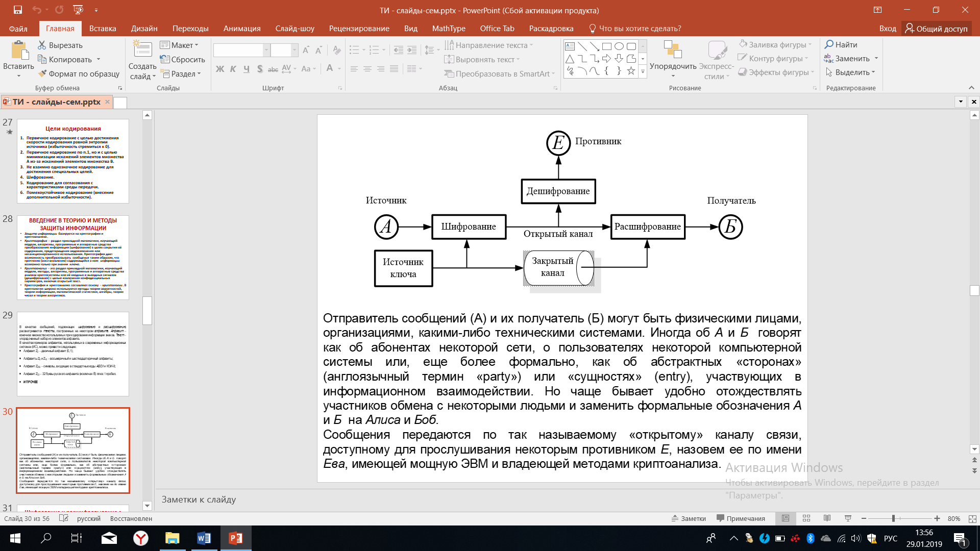The height and width of the screenshot is (551, 980).
Task: Open Word from Windows taskbar
Action: click(x=204, y=538)
